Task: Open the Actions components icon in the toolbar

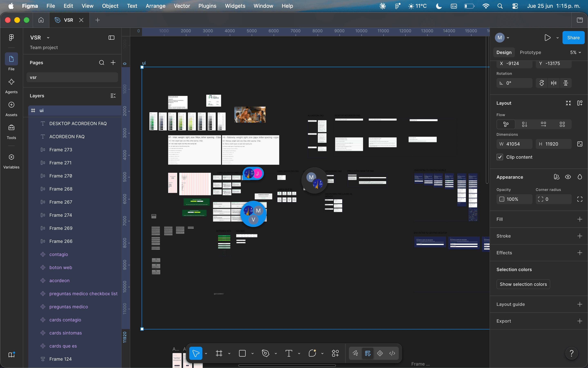Action: (335, 353)
